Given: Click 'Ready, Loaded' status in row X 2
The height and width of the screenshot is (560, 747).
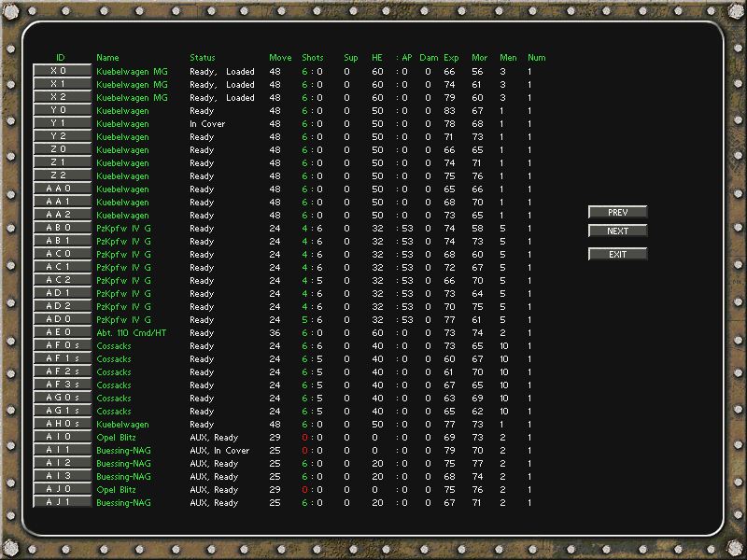Looking at the screenshot, I should pos(222,98).
